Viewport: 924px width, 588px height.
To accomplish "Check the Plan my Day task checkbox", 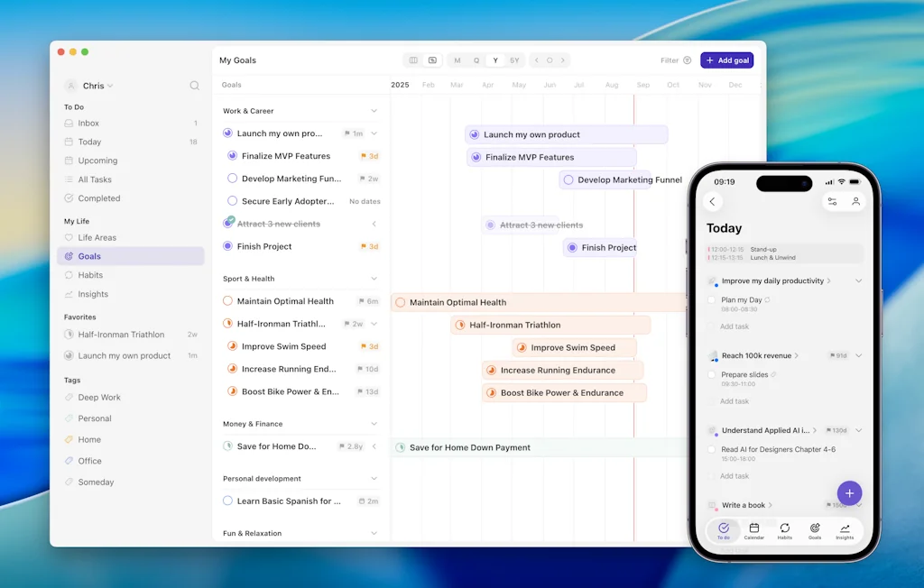I will tap(712, 300).
